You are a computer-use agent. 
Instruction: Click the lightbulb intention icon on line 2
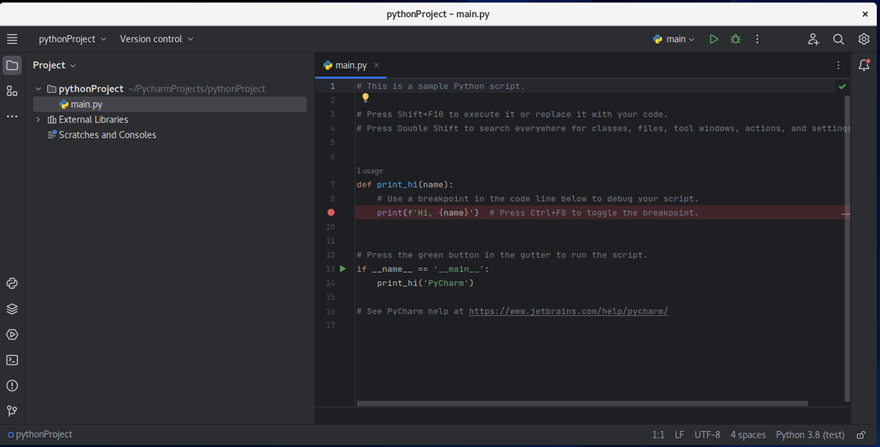[x=365, y=98]
